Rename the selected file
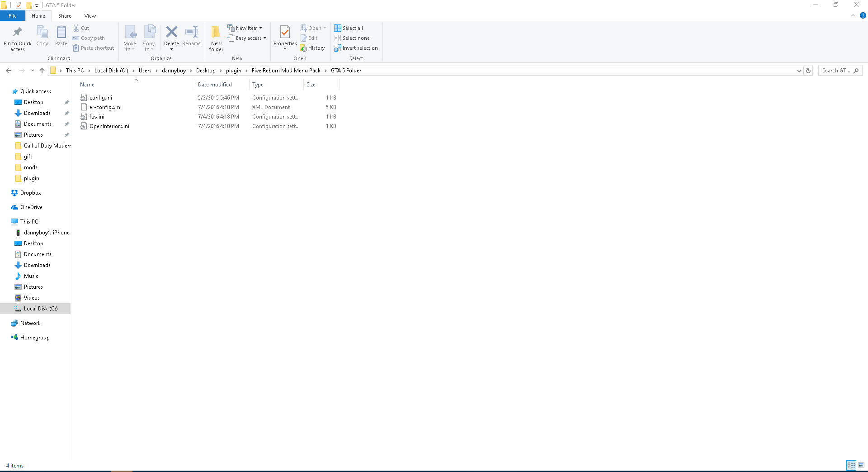This screenshot has width=868, height=472. 192,36
